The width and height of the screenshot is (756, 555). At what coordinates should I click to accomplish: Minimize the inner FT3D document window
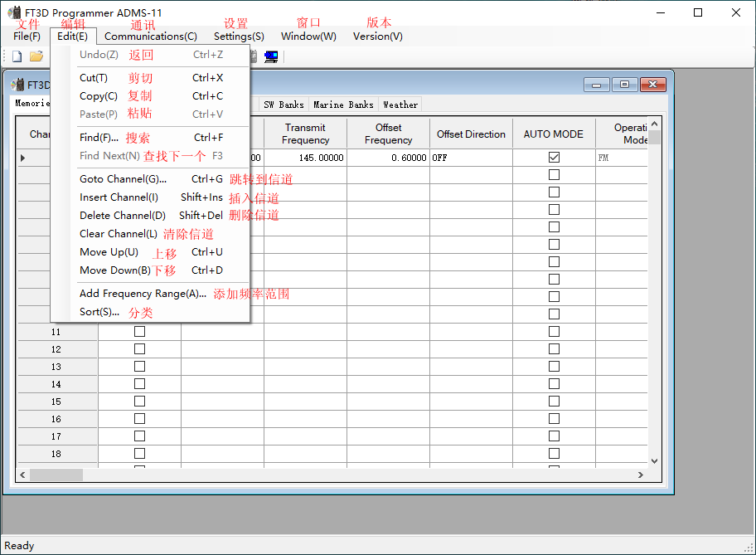click(x=596, y=85)
